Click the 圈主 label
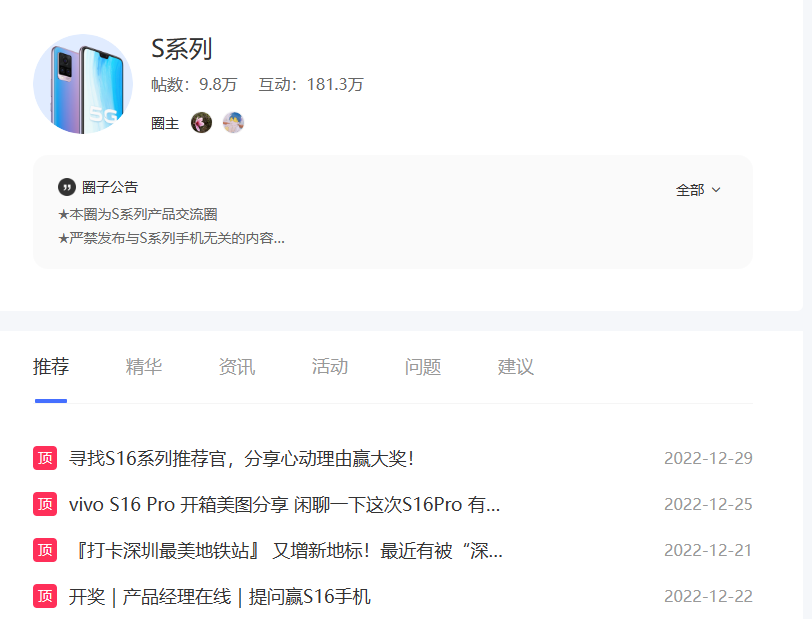Viewport: 812px width, 619px height. click(165, 123)
